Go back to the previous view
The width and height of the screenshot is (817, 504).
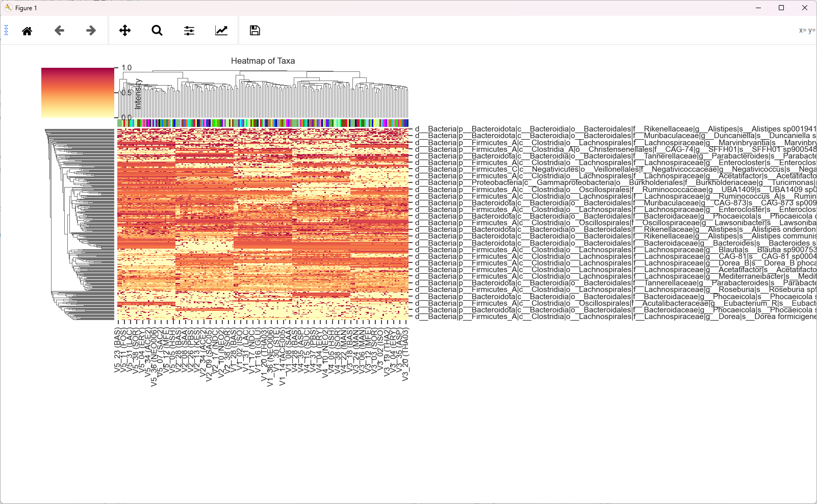[59, 31]
